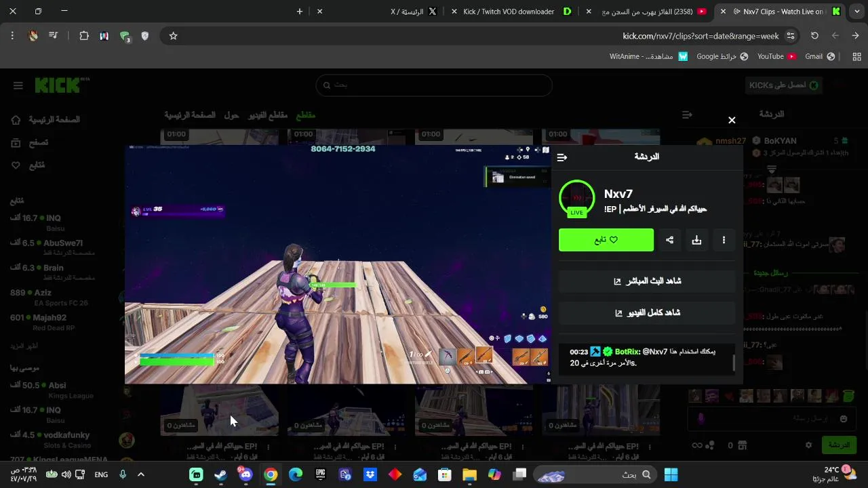The image size is (868, 488).
Task: Click the BotRix username in clip chat
Action: (627, 351)
